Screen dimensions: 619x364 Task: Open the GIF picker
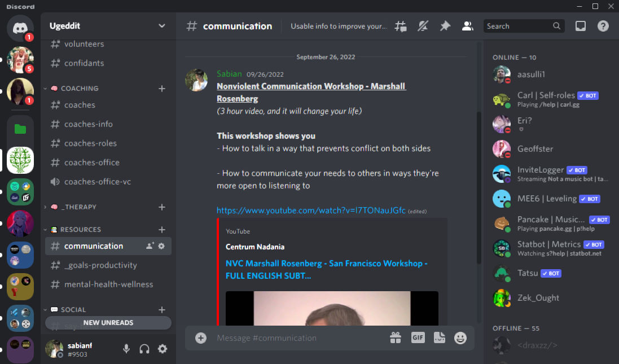[418, 337]
